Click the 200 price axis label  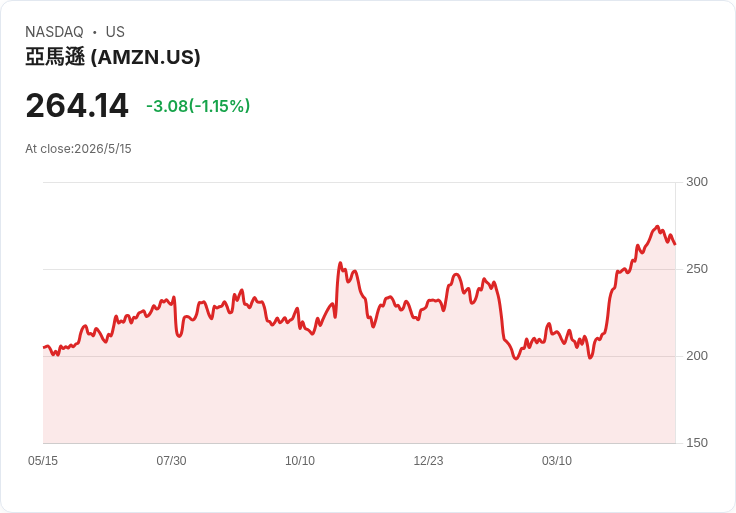pyautogui.click(x=697, y=356)
